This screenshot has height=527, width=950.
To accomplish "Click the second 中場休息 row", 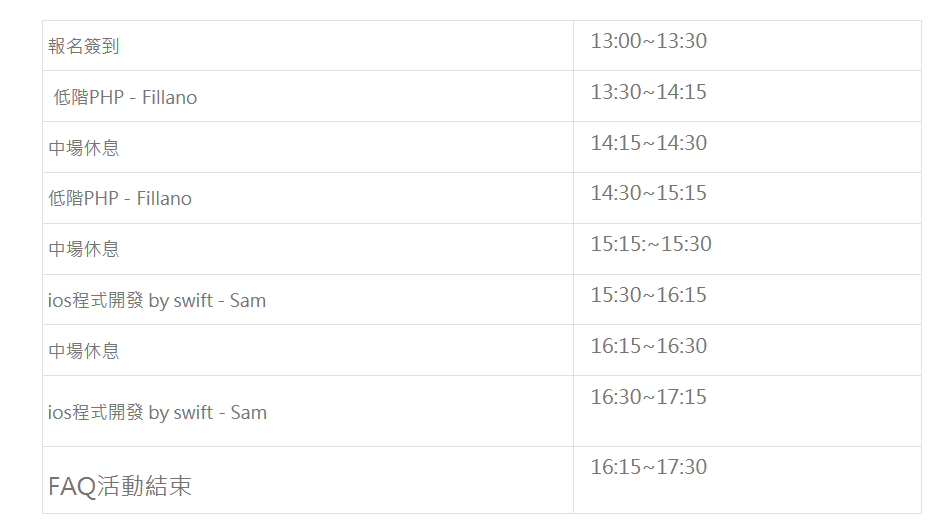I will [308, 249].
